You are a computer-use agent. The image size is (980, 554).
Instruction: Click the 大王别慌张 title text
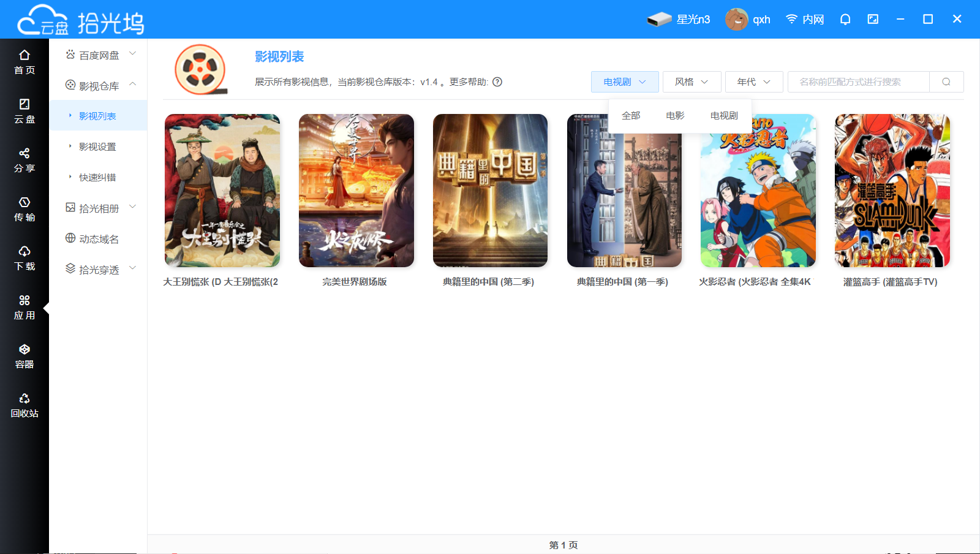click(221, 282)
